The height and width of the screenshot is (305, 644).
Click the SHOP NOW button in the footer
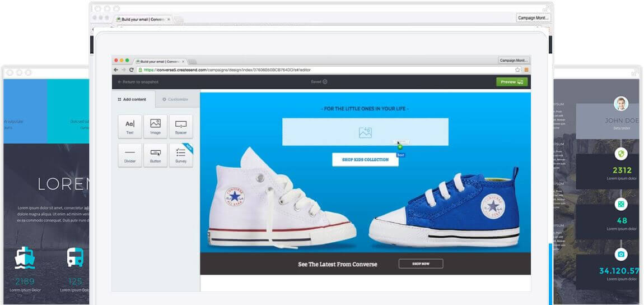(421, 264)
